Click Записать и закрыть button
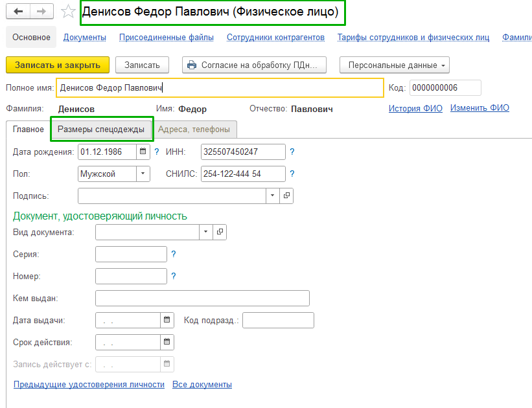 point(58,65)
